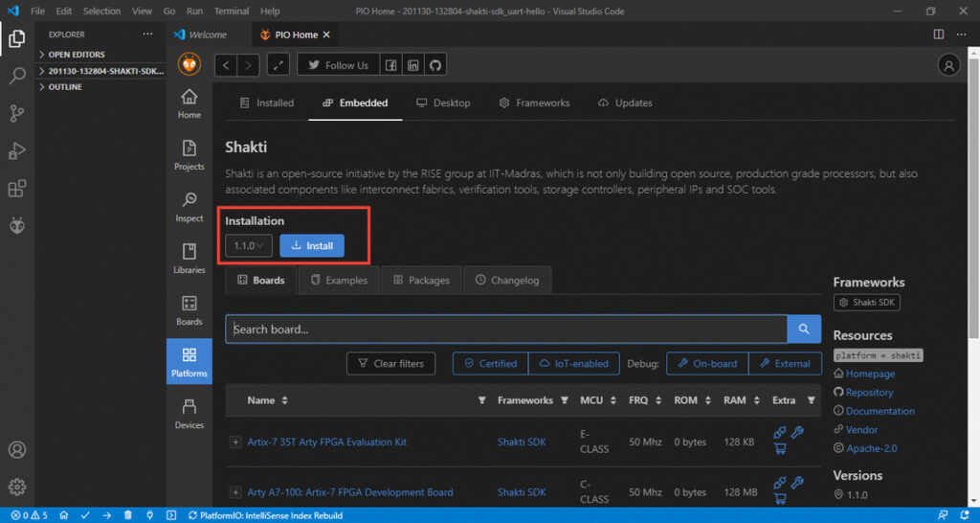Click PlatformIO Home icon in status bar
Image resolution: width=980 pixels, height=523 pixels.
[x=64, y=515]
